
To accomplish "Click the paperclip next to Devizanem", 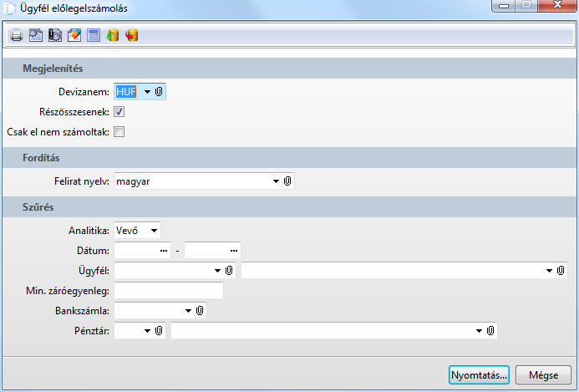I will tap(159, 92).
